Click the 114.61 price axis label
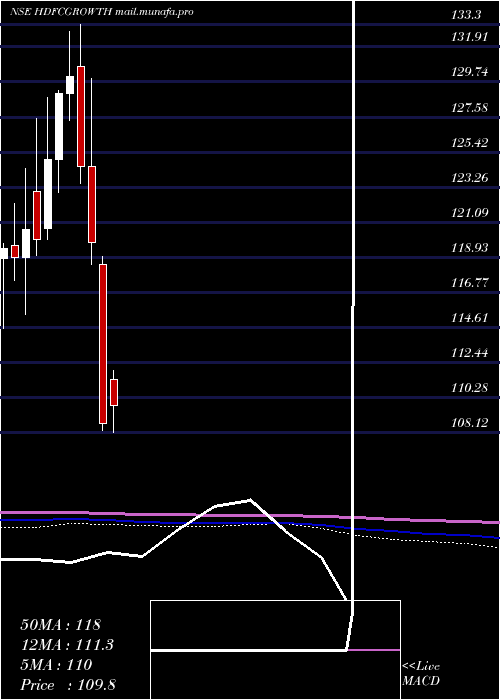The height and width of the screenshot is (700, 500). pos(470,318)
